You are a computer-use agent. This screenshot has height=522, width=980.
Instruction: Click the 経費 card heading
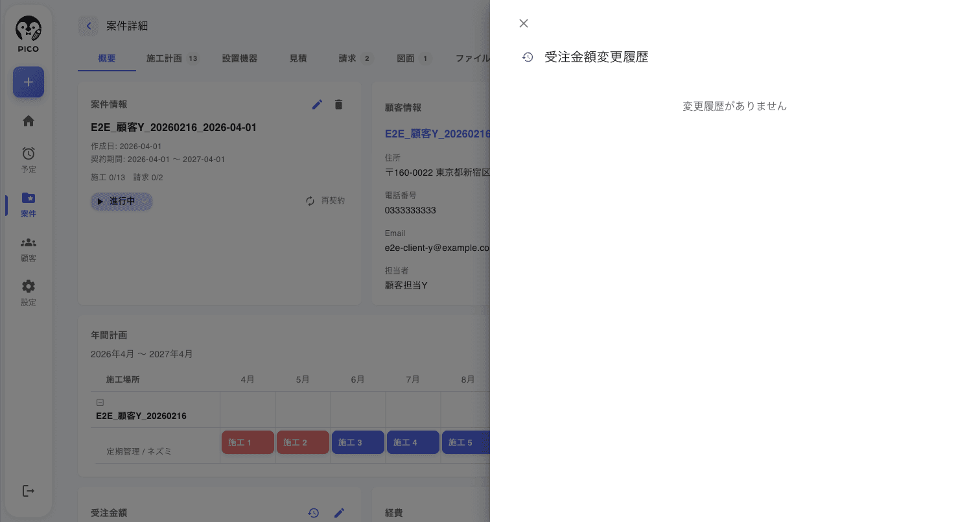pos(394,513)
